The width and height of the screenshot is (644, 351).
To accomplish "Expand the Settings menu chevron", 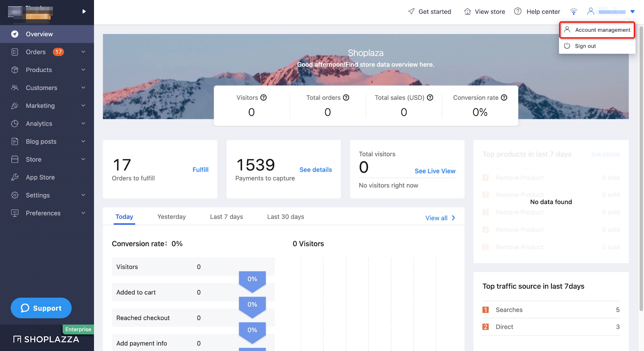I will click(x=83, y=195).
